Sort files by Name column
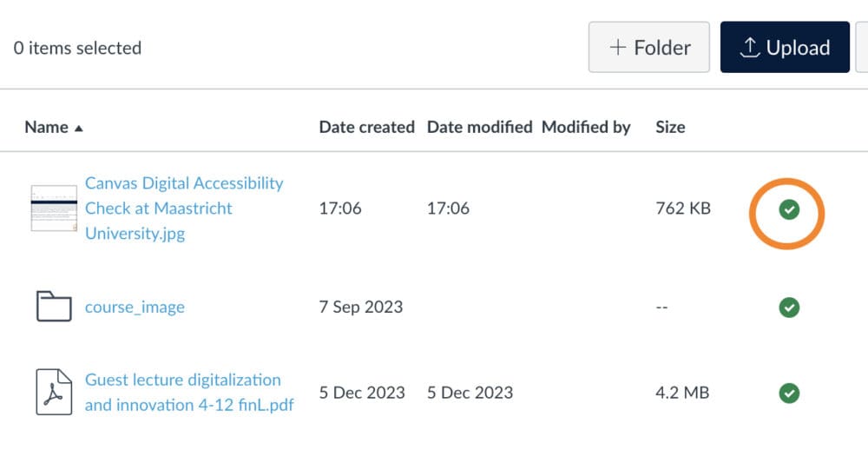The height and width of the screenshot is (450, 868). (x=47, y=127)
